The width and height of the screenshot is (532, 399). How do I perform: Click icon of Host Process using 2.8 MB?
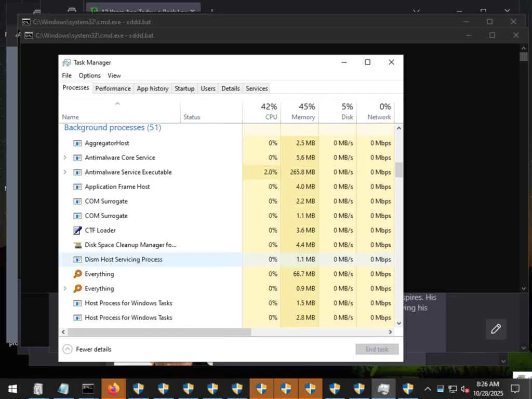coord(77,317)
